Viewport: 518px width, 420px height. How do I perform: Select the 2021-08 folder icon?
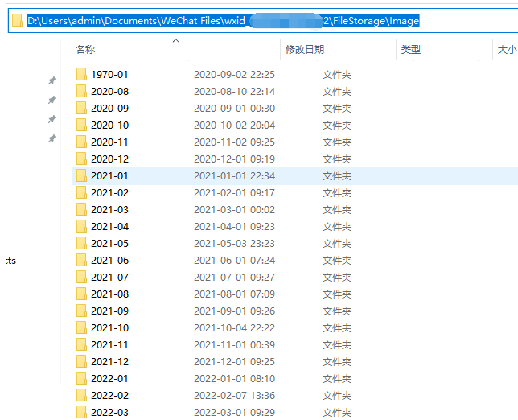pyautogui.click(x=81, y=294)
